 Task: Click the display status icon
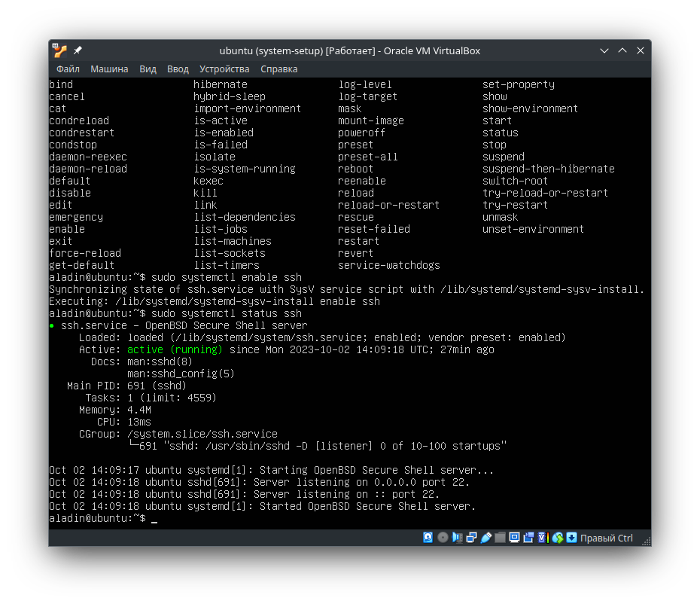514,537
